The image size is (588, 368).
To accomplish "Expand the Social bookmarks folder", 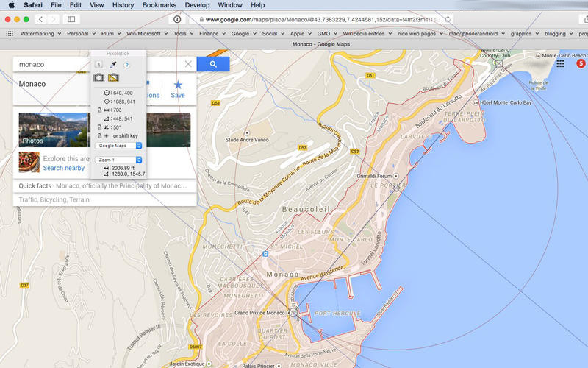I will pyautogui.click(x=273, y=33).
